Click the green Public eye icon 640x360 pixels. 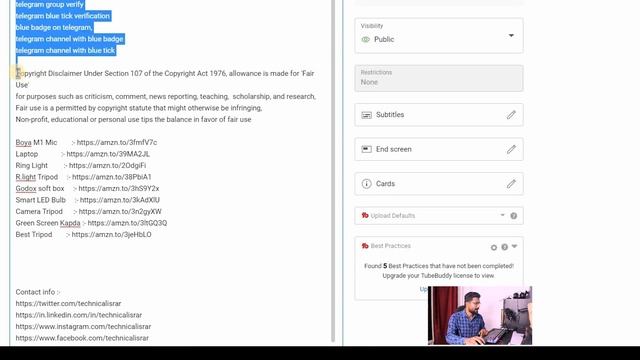(x=366, y=40)
